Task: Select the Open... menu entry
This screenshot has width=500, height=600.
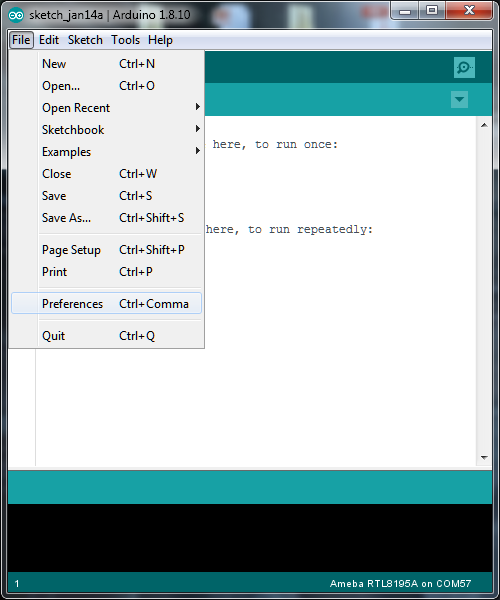Action: coord(106,86)
